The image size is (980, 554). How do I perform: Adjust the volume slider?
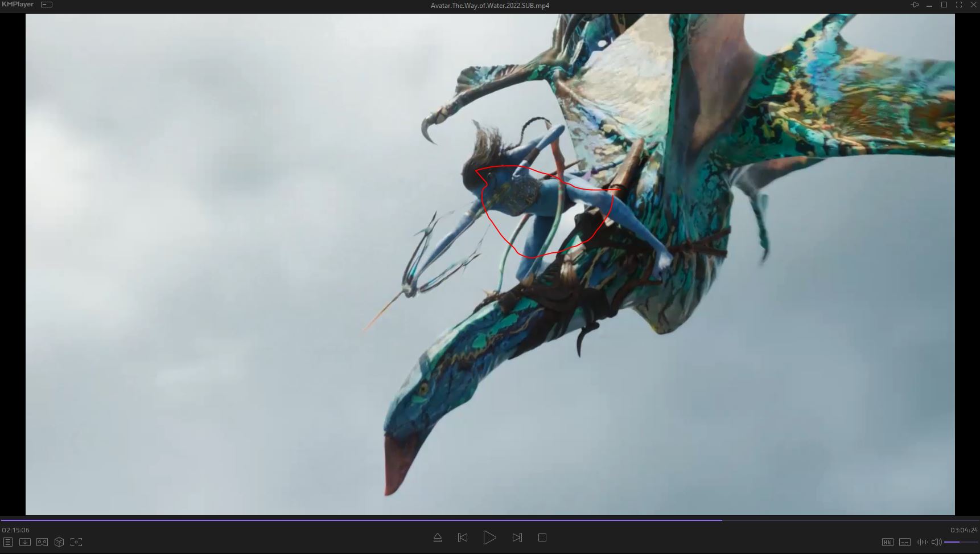[960, 542]
